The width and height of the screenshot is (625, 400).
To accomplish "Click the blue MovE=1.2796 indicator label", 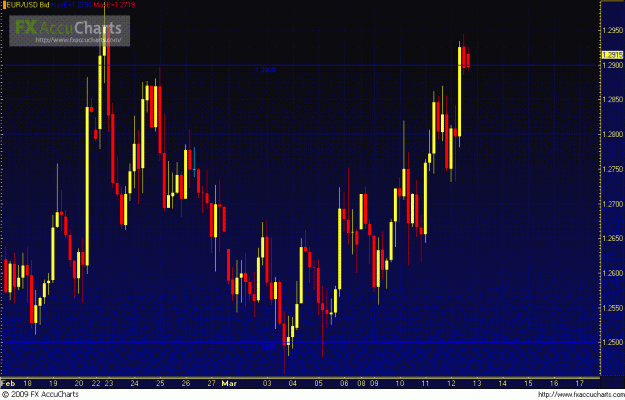I will (x=71, y=5).
